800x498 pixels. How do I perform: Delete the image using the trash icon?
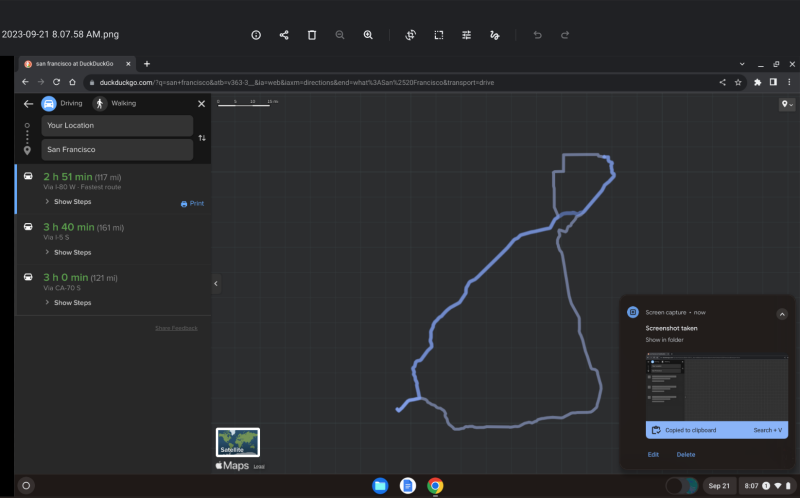coord(312,34)
